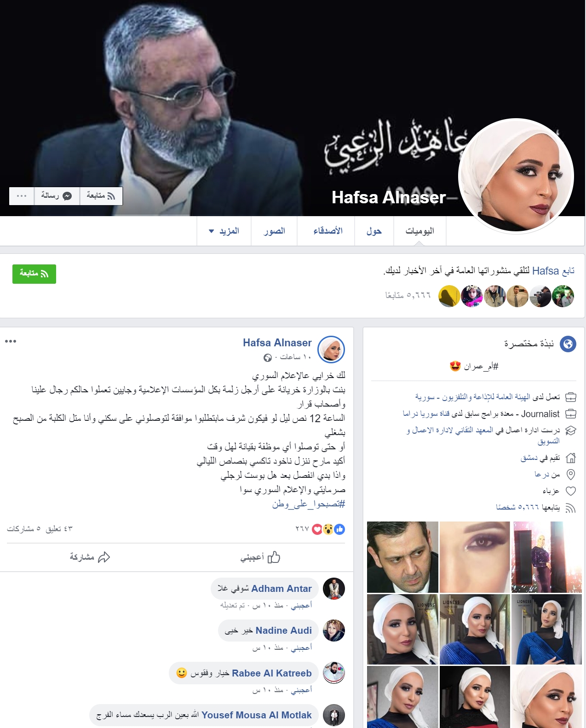The image size is (586, 728).
Task: Select the حول about tab
Action: [374, 231]
